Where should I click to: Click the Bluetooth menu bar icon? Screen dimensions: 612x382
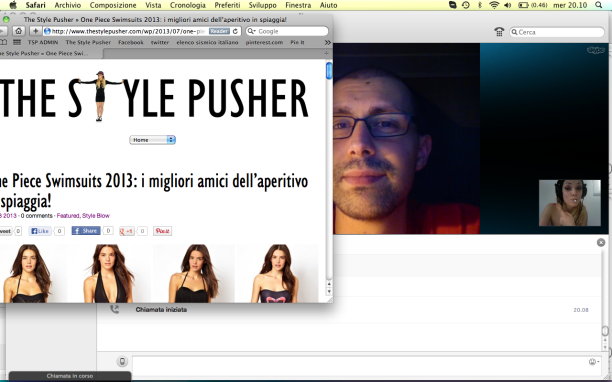point(480,5)
